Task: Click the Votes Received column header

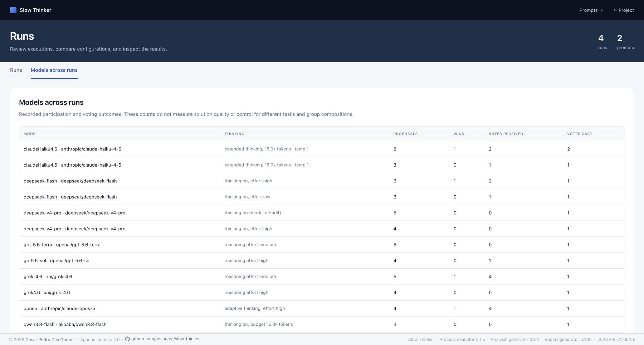Action: coord(506,134)
